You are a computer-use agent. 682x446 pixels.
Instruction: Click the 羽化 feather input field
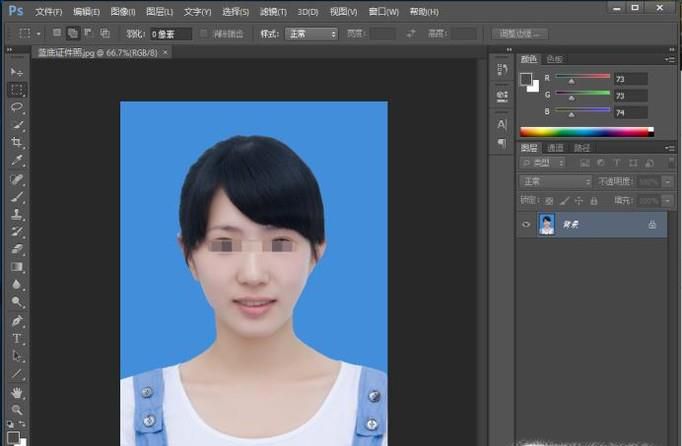[170, 33]
